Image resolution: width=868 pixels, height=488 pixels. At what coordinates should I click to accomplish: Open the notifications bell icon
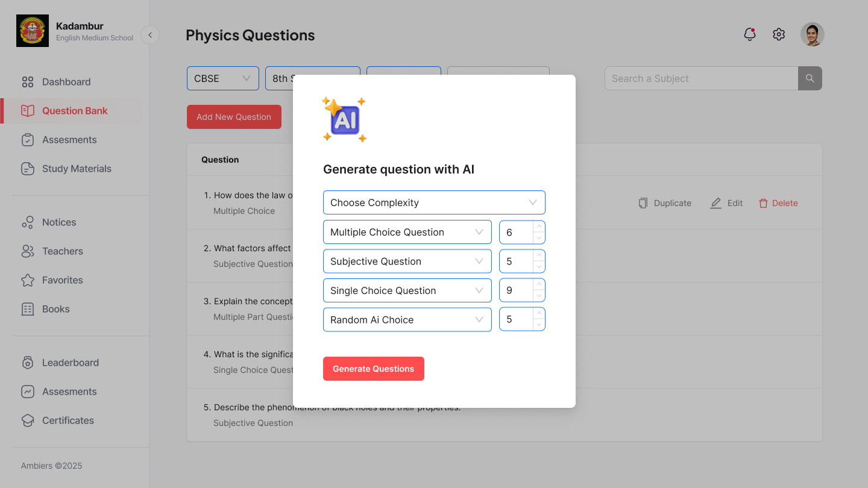pyautogui.click(x=750, y=34)
